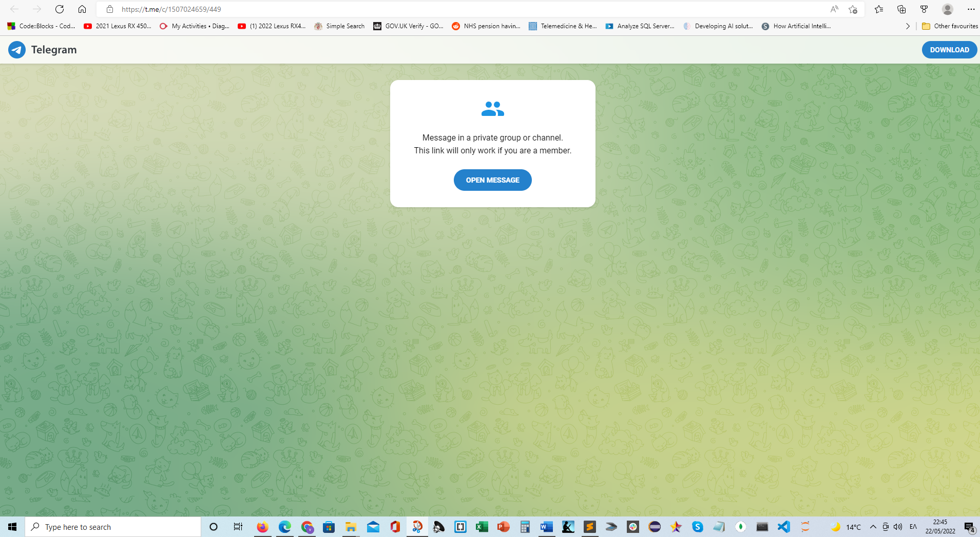View site information via the lock icon
The height and width of the screenshot is (537, 980).
109,9
